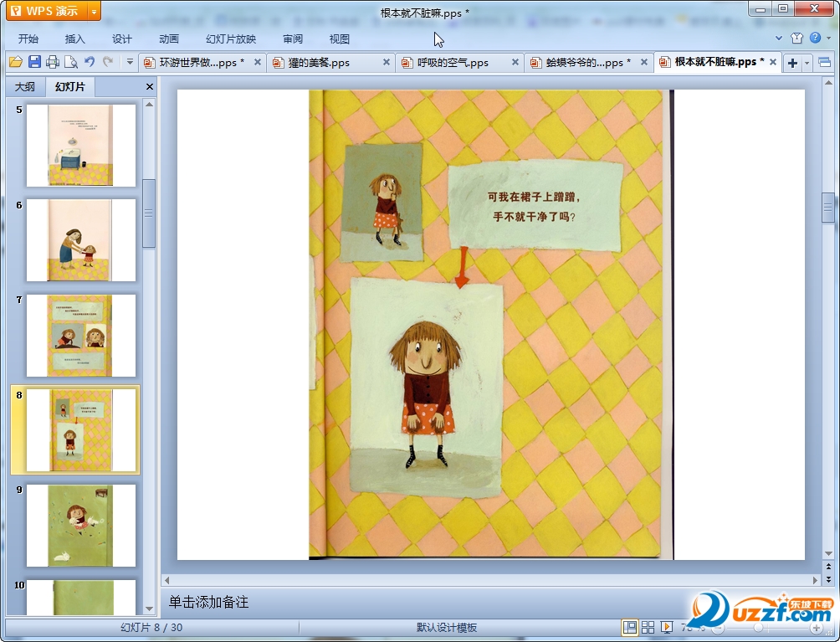This screenshot has height=642, width=840.
Task: Switch to Slide Sorter view icon
Action: [648, 627]
